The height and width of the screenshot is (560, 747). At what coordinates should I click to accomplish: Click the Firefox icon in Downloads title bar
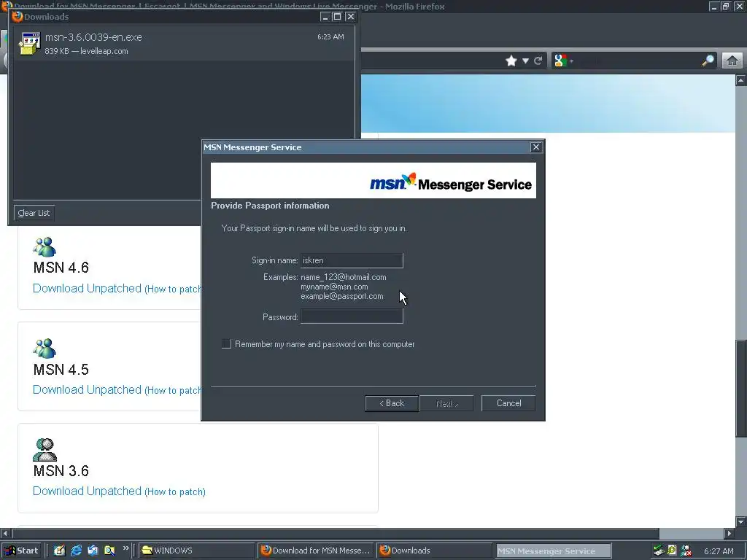coord(18,17)
